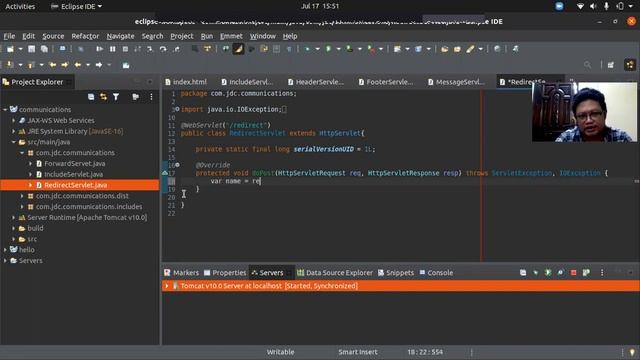Click the New file toolbar icon
Screen dimensions: 640x360
[x=10, y=49]
